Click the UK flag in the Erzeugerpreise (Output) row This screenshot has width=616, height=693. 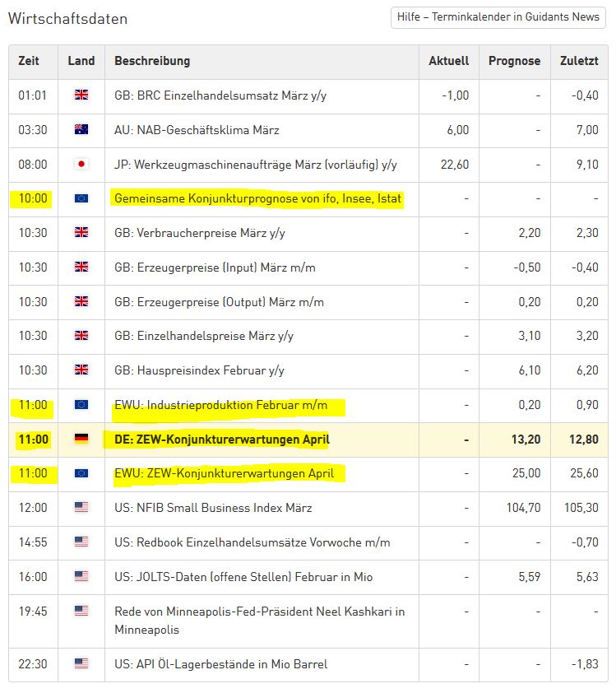click(x=81, y=301)
